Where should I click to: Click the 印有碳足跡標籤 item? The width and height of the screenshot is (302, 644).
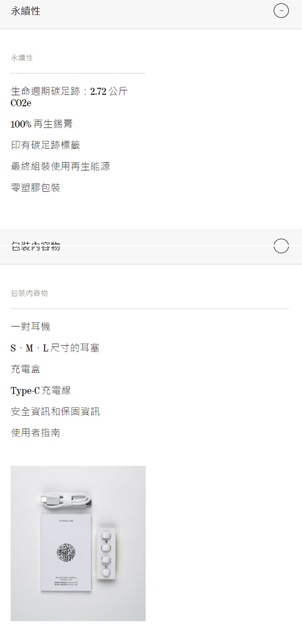coord(46,145)
